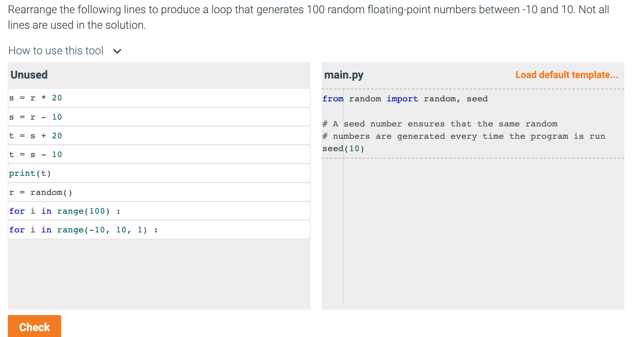Open the Load default template link
This screenshot has width=644, height=337.
[x=566, y=74]
